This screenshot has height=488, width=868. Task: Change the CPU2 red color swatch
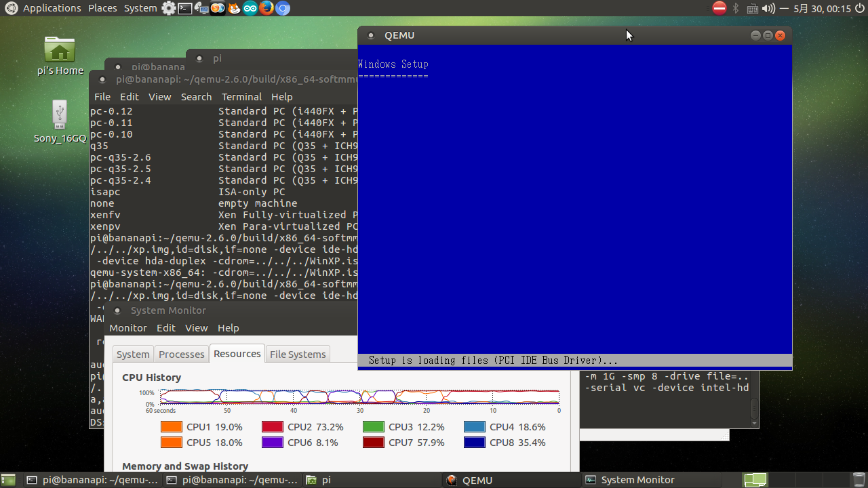(x=273, y=427)
